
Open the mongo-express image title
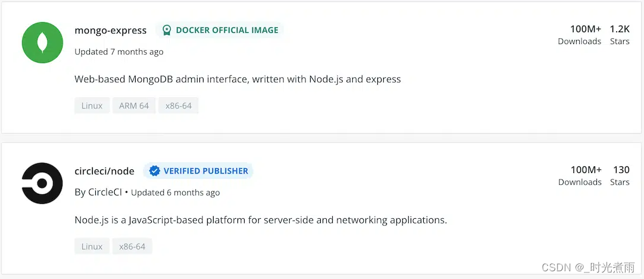pos(111,30)
